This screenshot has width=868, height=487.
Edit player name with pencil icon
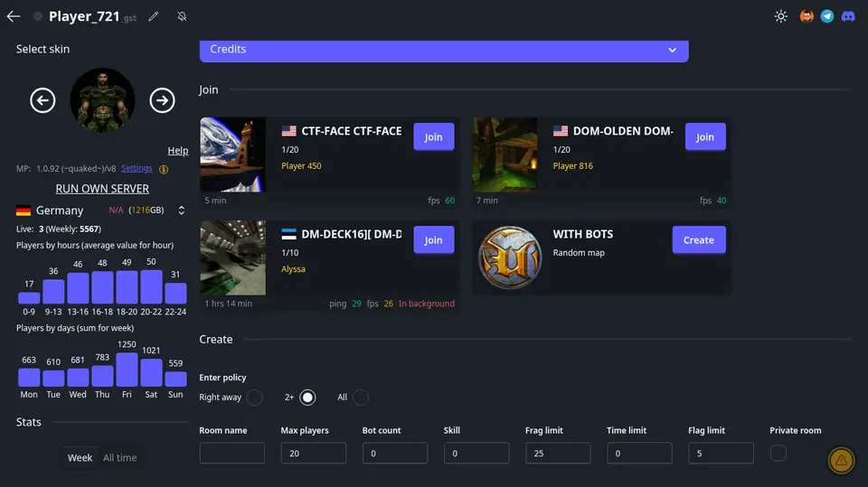(x=154, y=16)
